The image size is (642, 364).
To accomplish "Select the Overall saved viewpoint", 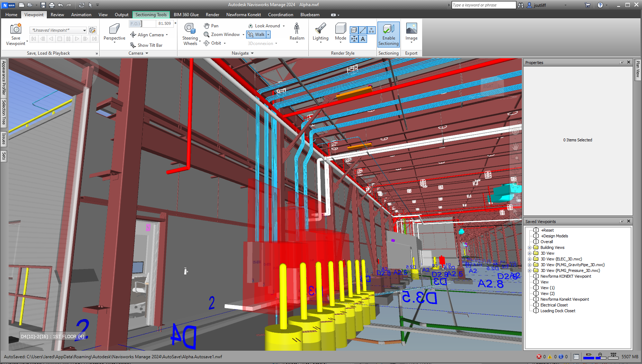I will click(x=546, y=242).
